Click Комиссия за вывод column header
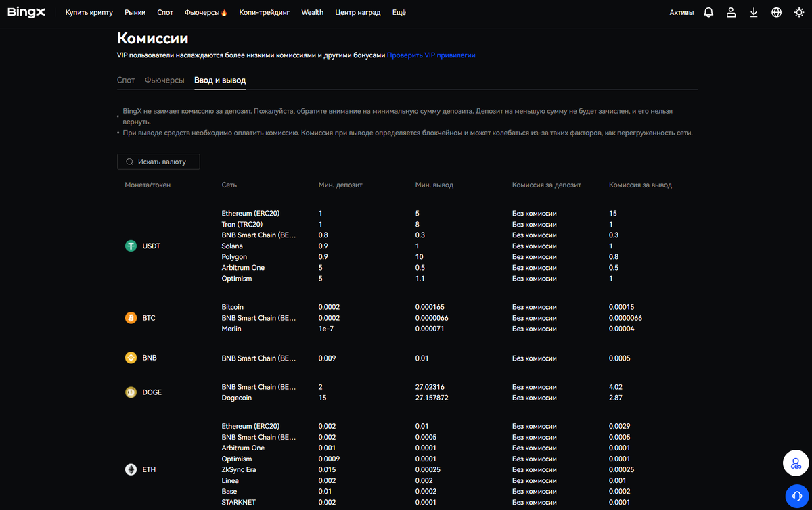 (x=641, y=185)
